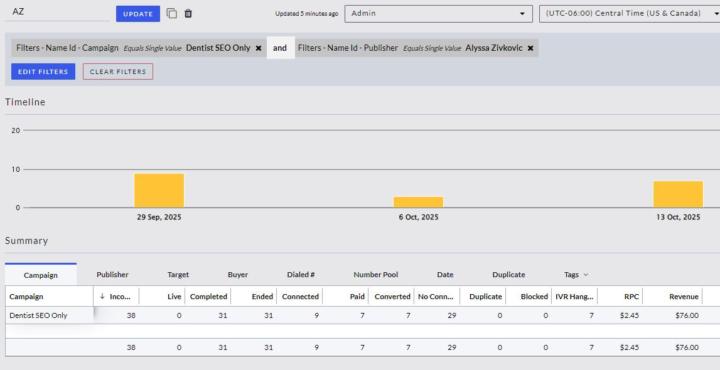Sort by the RPC column header
Viewport: 720px width, 370px height.
[631, 297]
